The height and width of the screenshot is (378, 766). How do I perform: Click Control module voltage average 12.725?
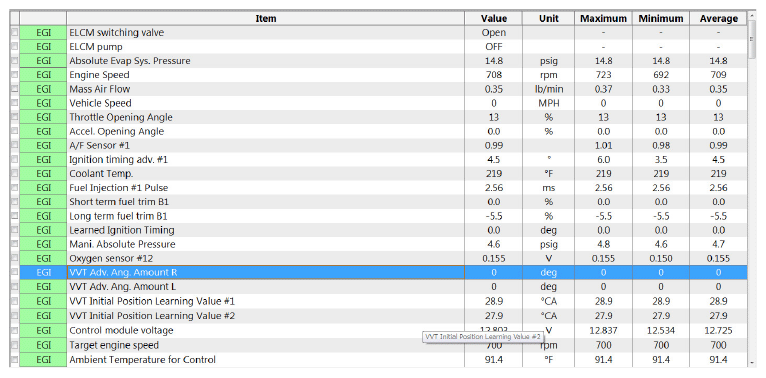tap(718, 331)
